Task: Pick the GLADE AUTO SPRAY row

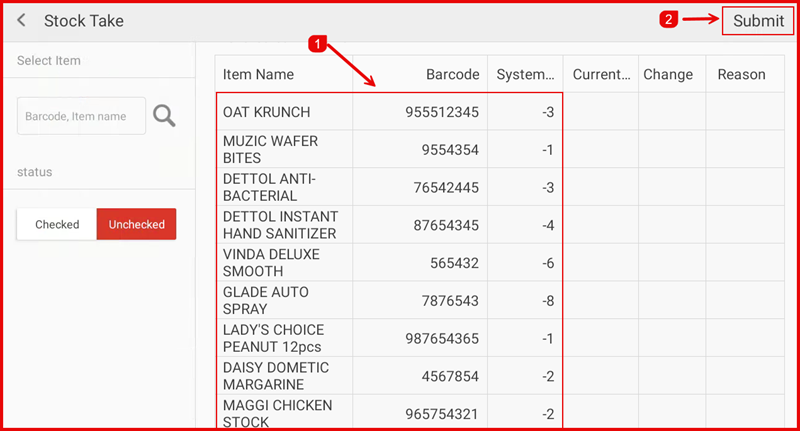Action: pyautogui.click(x=266, y=301)
